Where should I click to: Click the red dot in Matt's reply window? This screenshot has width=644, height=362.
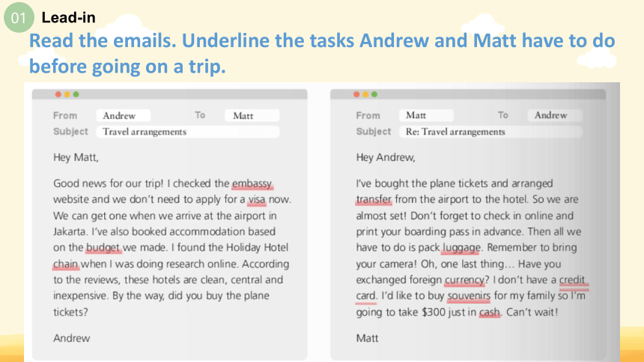point(356,94)
